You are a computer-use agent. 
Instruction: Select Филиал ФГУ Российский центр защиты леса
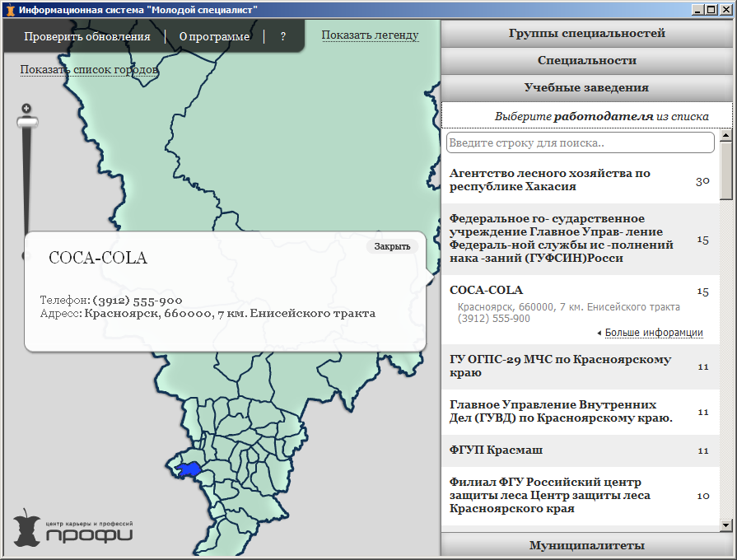tap(580, 496)
